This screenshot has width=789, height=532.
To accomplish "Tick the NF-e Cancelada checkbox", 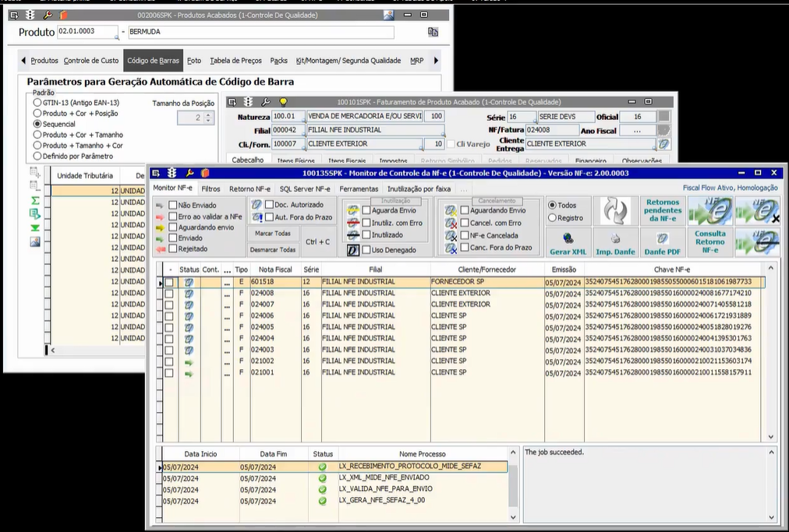I will (465, 235).
